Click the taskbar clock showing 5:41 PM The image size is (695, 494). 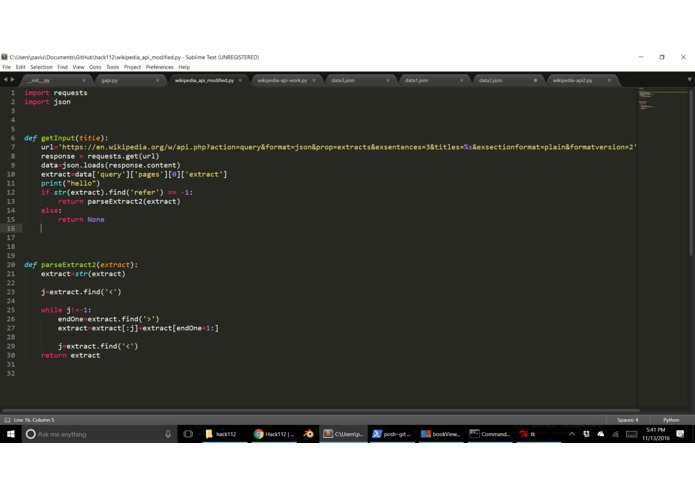tap(656, 434)
